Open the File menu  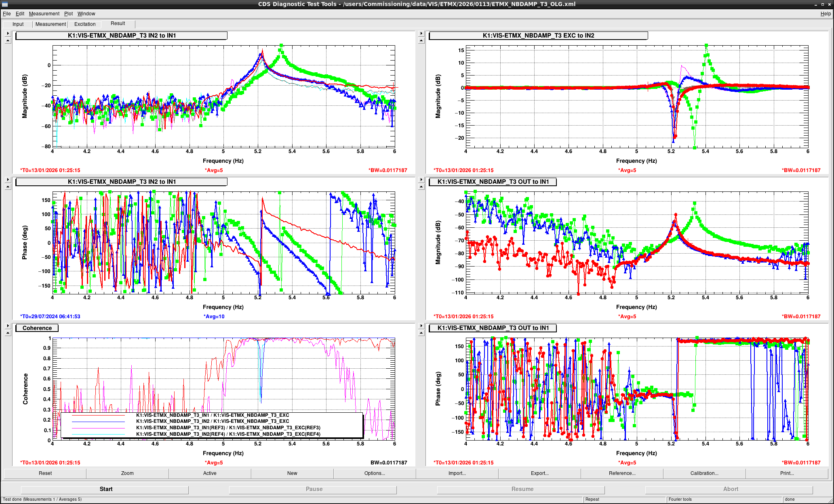(x=6, y=14)
